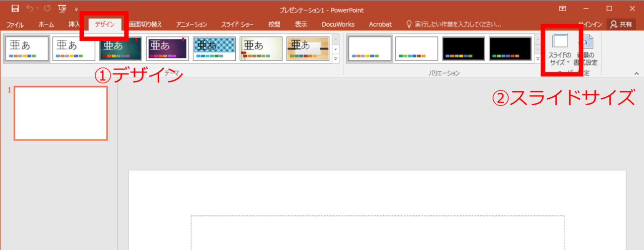Collapse the ribbon with the chevron
This screenshot has height=250, width=644.
pos(637,73)
